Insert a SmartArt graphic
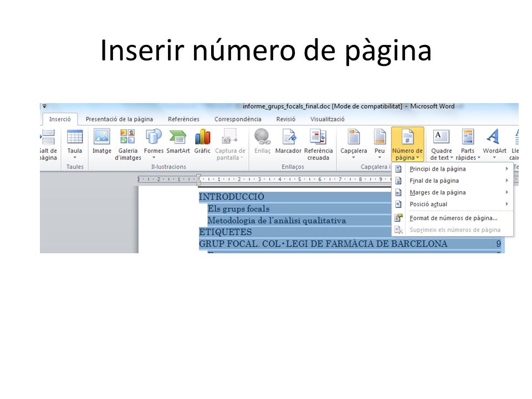Viewport: 532px width, 399px height. [178, 141]
